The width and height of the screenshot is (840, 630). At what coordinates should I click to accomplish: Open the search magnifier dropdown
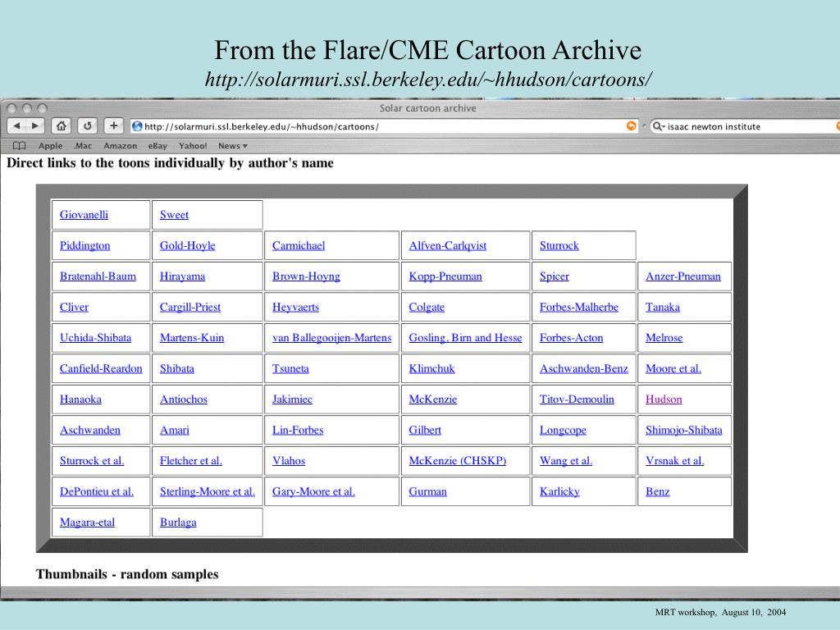click(659, 126)
